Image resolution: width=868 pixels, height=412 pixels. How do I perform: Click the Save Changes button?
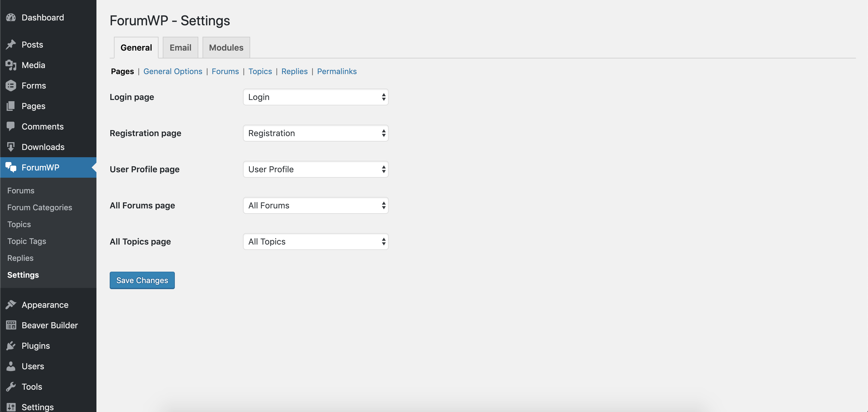coord(142,280)
